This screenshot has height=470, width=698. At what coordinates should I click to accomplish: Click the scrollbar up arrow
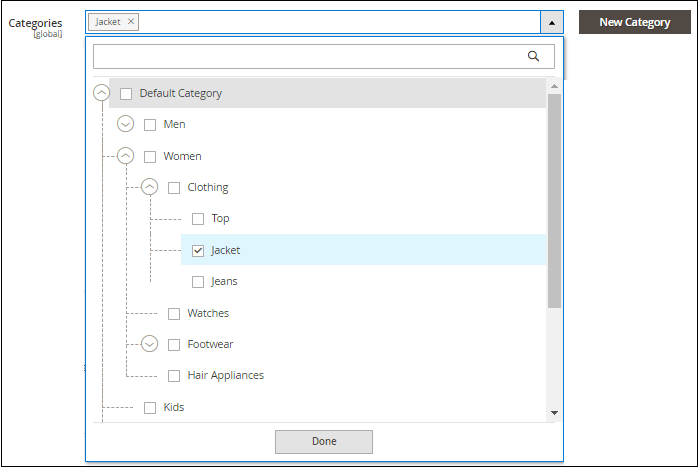(554, 86)
